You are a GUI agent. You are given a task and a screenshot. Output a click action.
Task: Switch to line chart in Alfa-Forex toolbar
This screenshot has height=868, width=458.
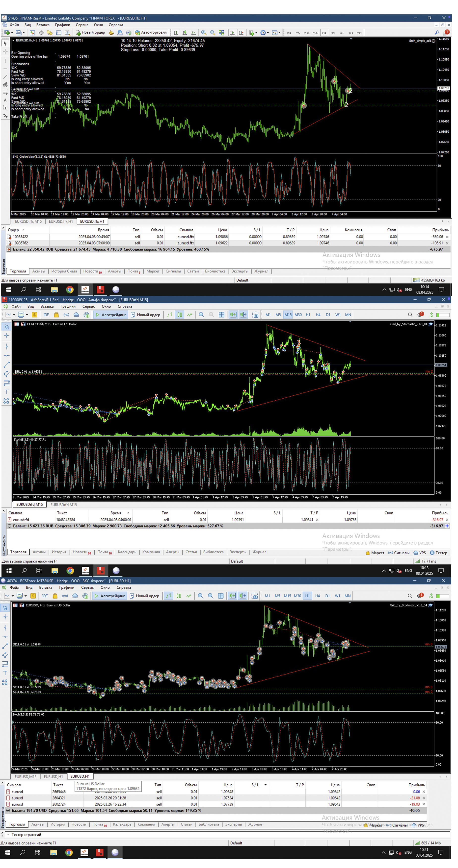[190, 315]
